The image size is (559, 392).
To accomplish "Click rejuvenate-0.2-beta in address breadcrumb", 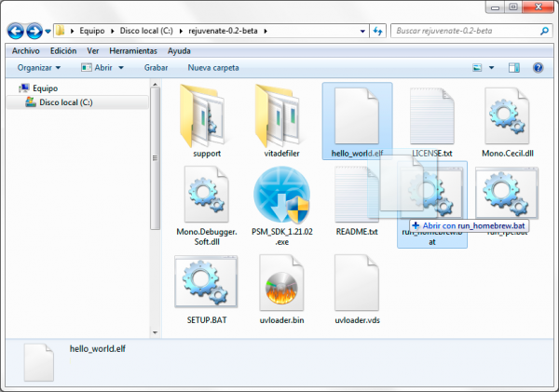I will 223,31.
